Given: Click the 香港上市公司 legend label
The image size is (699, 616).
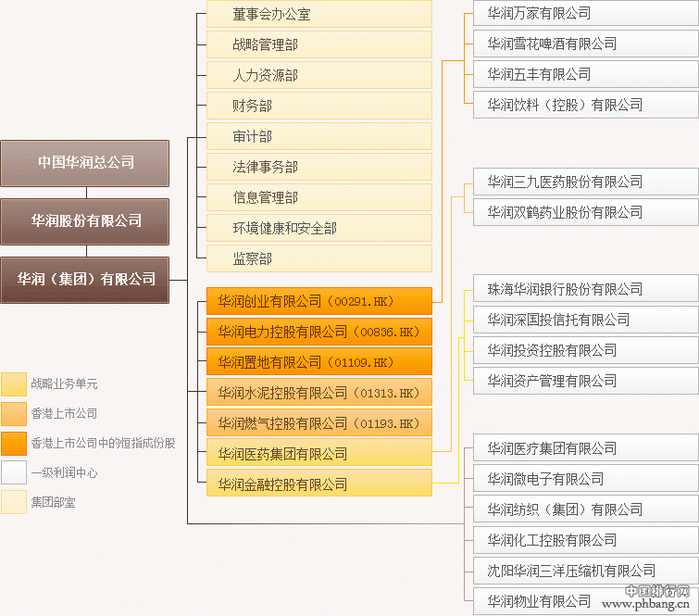Looking at the screenshot, I should pos(64,413).
